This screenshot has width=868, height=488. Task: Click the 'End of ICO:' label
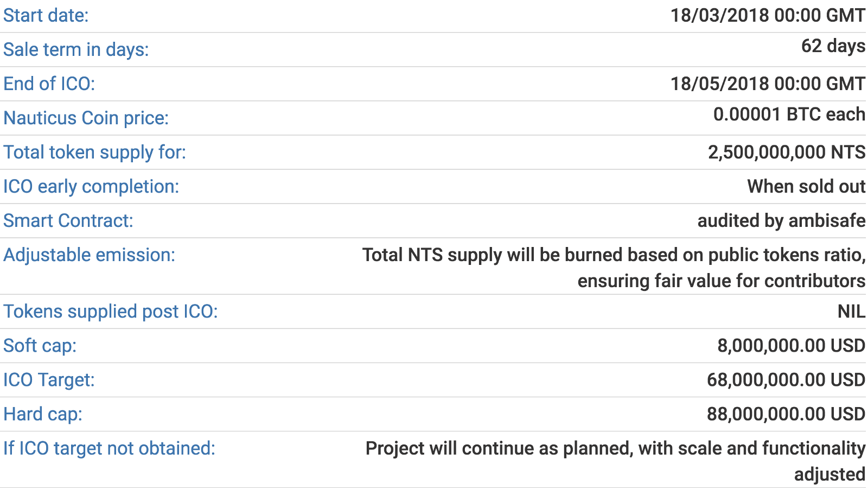coord(49,84)
